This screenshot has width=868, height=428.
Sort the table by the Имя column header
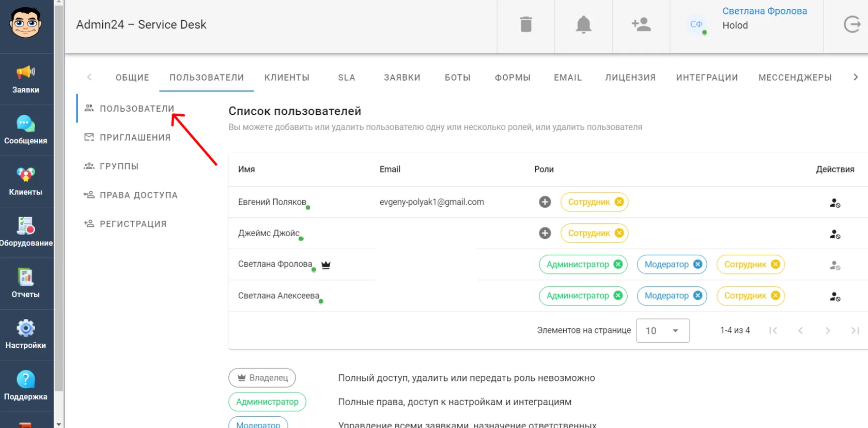(x=246, y=170)
